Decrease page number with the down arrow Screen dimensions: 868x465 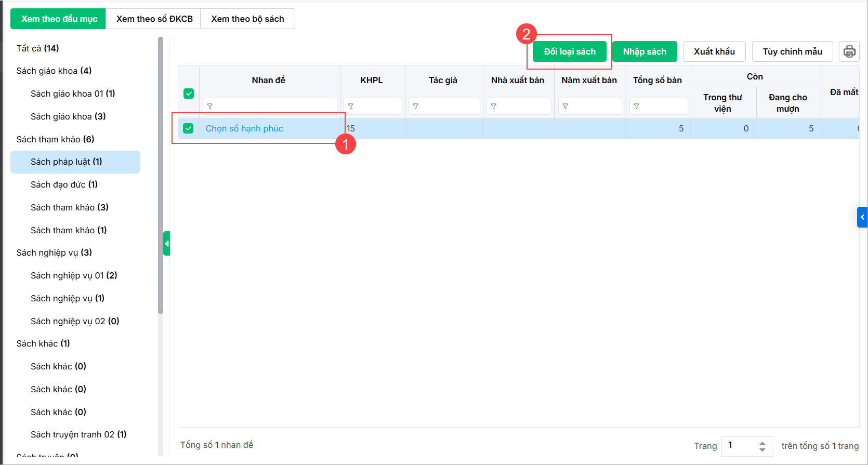tap(762, 449)
